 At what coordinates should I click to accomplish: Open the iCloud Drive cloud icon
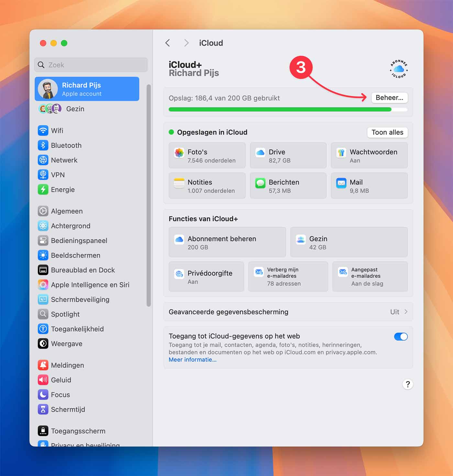click(x=260, y=153)
